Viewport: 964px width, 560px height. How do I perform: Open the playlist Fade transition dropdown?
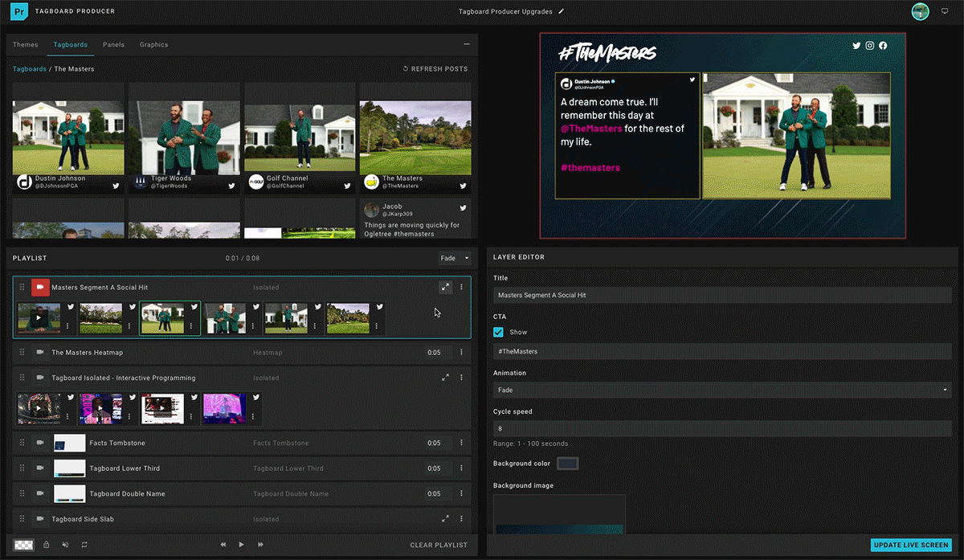(x=454, y=258)
